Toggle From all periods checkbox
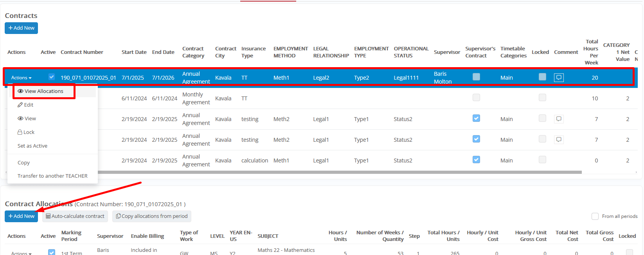The image size is (644, 255). pos(595,216)
